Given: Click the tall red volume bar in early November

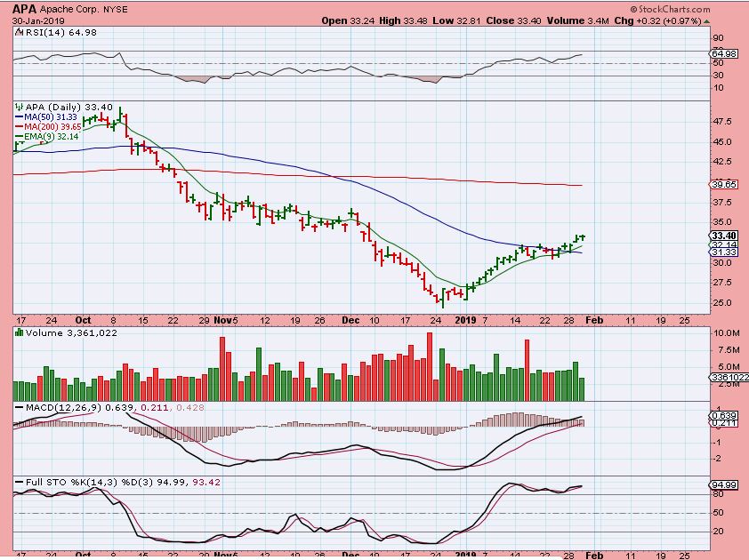Looking at the screenshot, I should coord(222,369).
